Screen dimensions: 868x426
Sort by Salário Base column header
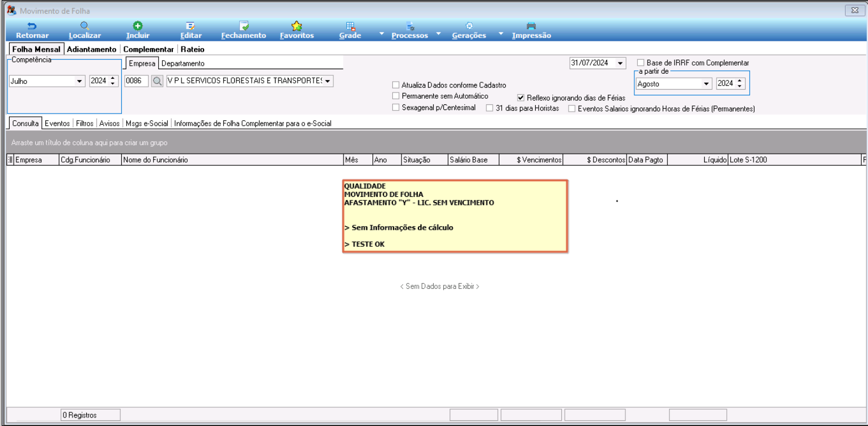473,160
